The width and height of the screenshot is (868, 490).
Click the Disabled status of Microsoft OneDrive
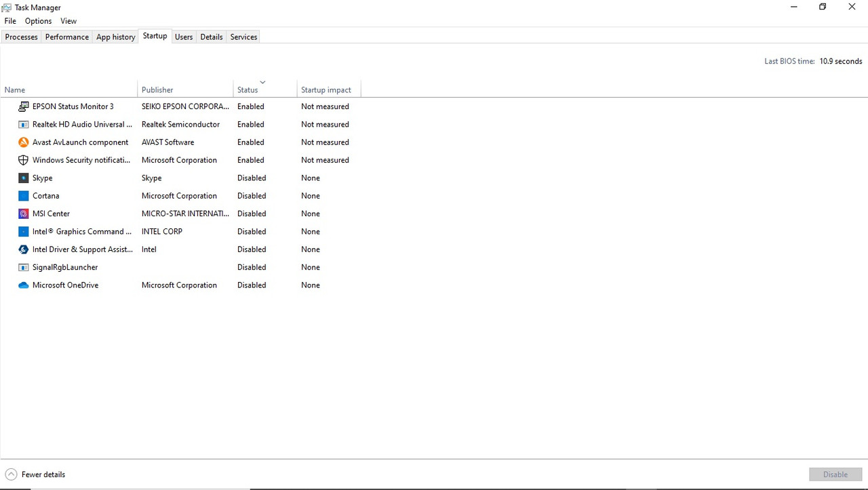point(252,285)
